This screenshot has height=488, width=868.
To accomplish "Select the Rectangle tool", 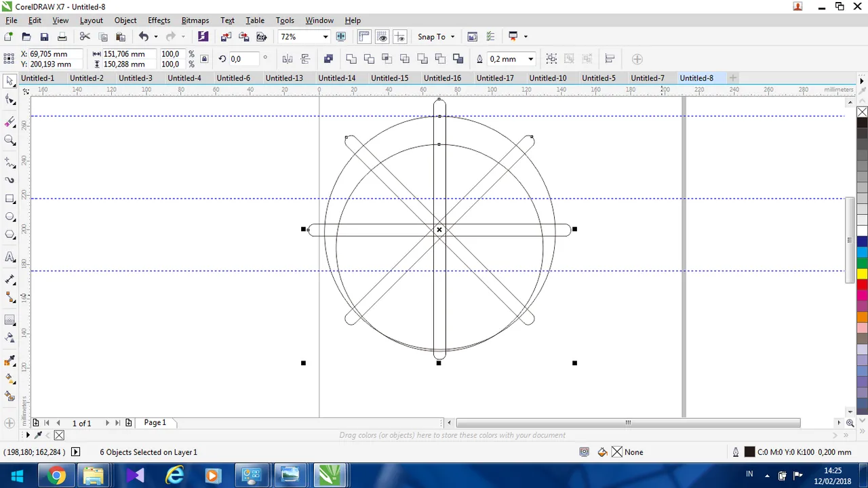I will (10, 199).
